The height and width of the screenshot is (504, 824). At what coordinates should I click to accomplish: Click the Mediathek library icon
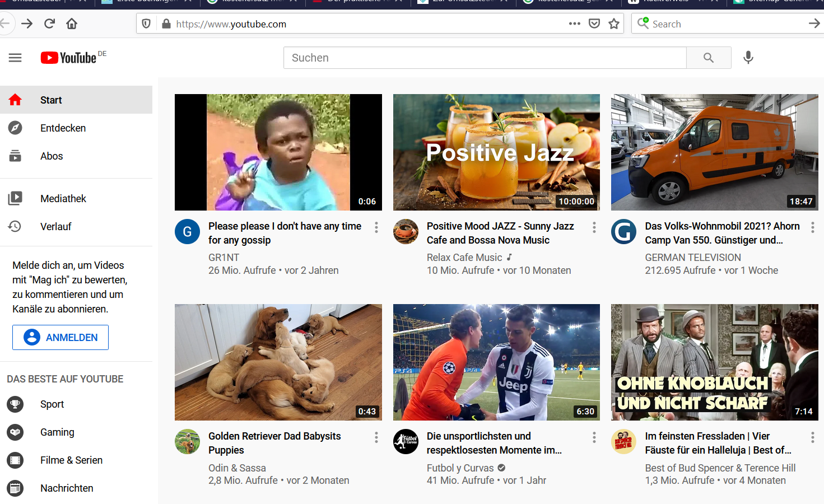pos(15,198)
